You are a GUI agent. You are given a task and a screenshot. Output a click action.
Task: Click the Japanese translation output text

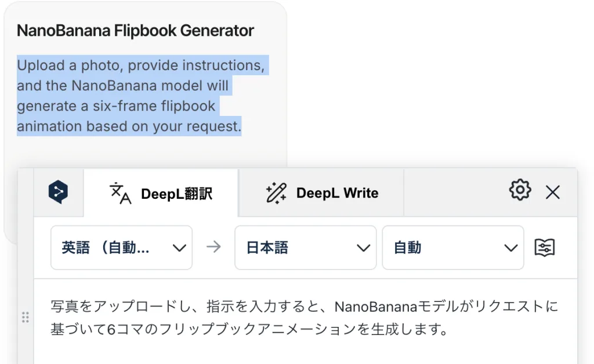coord(304,318)
